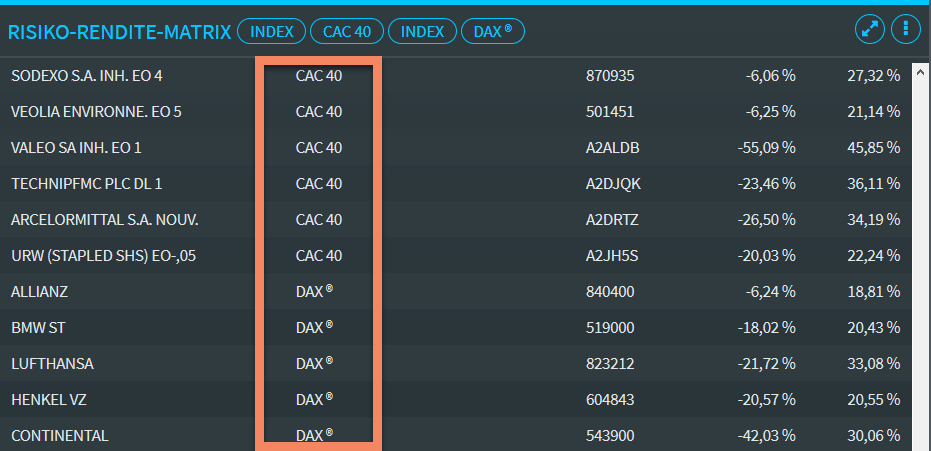Screen dimensions: 931x451
Task: Open VEOLIA ENVIRONNE. EO 5 entry
Action: tap(96, 112)
